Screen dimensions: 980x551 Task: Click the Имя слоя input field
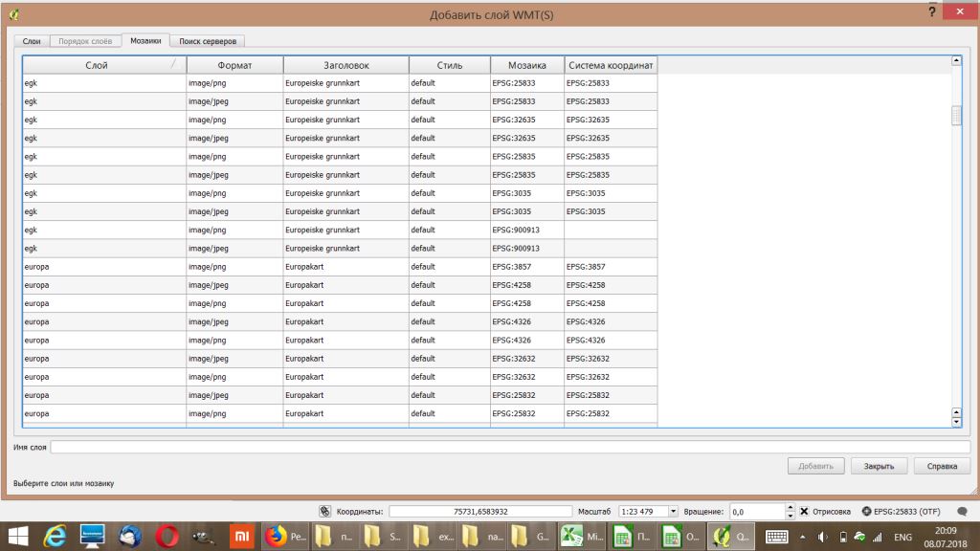click(509, 447)
